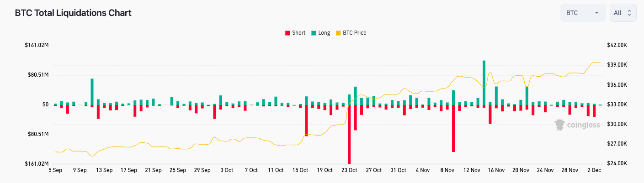This screenshot has width=644, height=183.
Task: Click the big red short bar near 9 Nov
Action: (453, 128)
